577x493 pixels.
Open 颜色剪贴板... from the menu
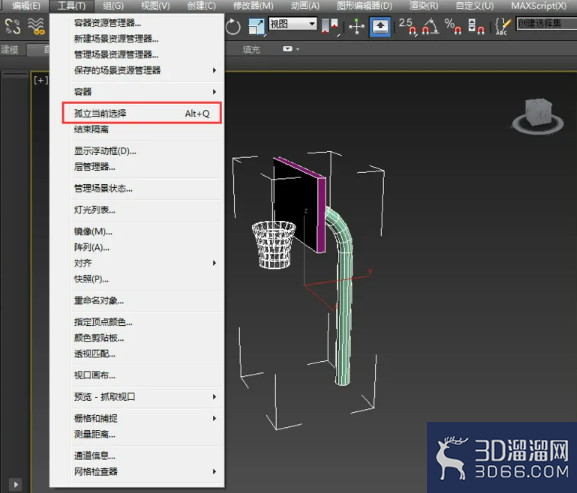pyautogui.click(x=137, y=338)
